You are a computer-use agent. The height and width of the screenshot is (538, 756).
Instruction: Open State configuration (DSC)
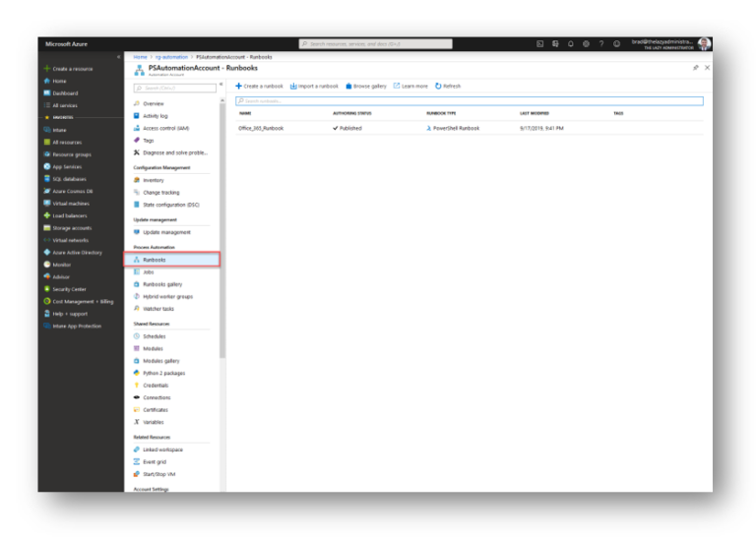[166, 205]
